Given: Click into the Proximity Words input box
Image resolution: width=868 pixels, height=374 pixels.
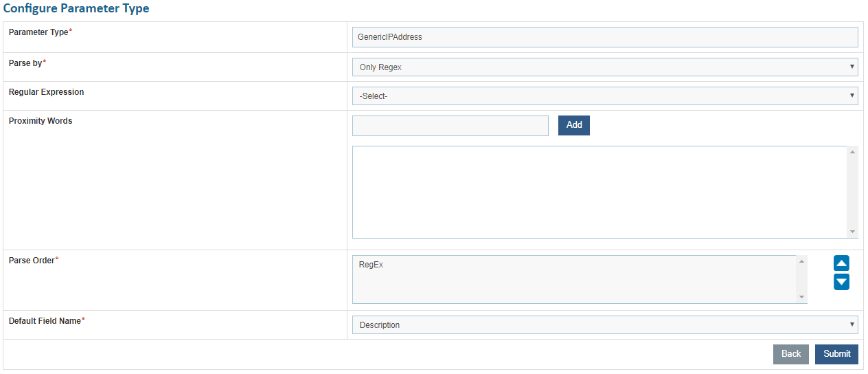Looking at the screenshot, I should click(x=450, y=126).
